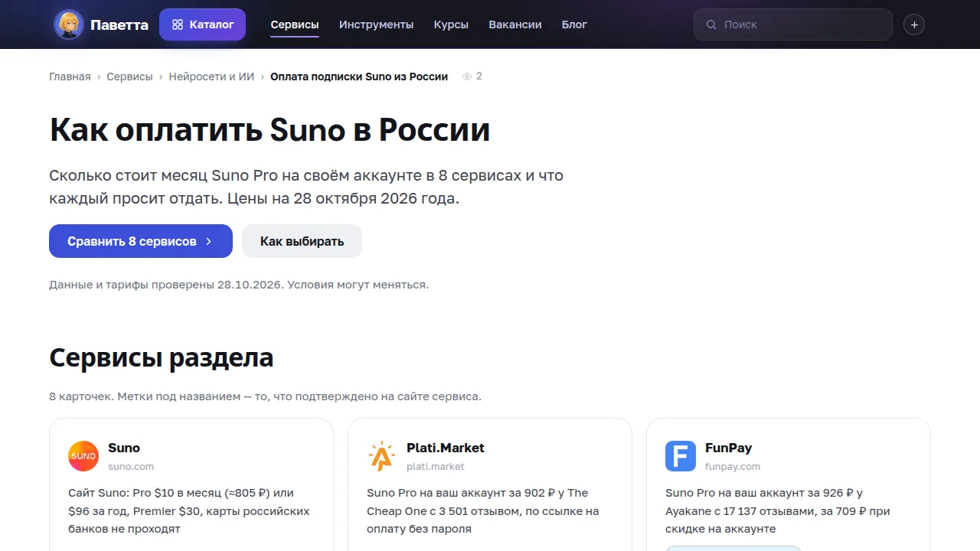Open the Инструменты nav item
This screenshot has width=980, height=551.
[377, 24]
